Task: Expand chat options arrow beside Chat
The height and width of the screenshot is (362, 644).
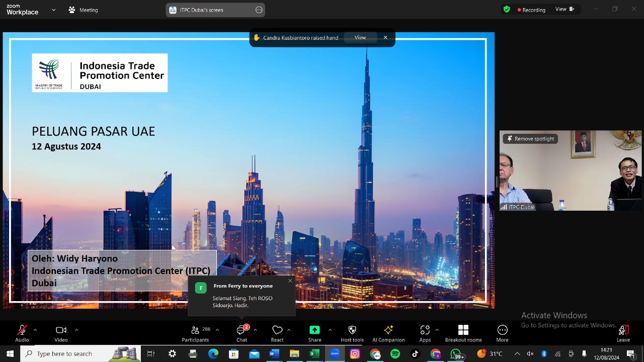Action: click(x=255, y=330)
